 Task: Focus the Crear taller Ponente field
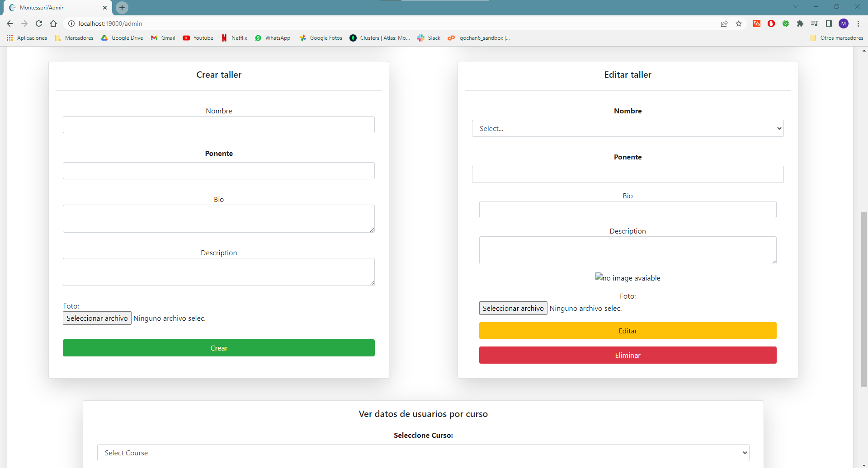(219, 171)
